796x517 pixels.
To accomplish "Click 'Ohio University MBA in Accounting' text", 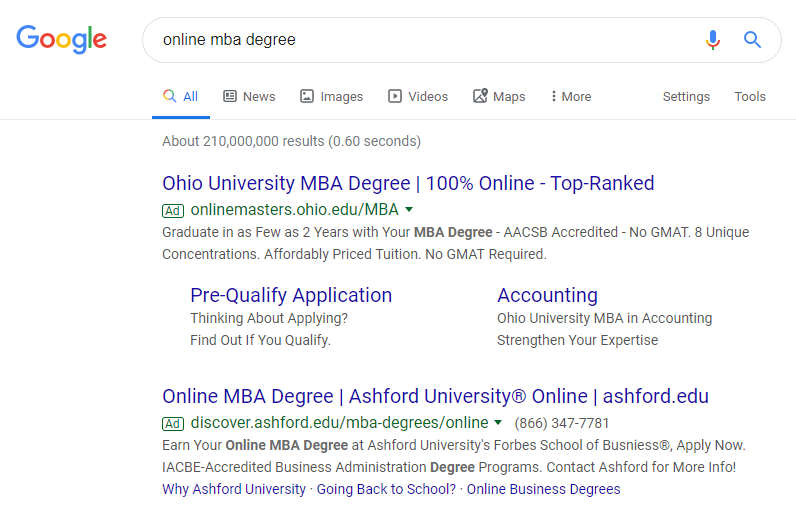I will pyautogui.click(x=605, y=318).
